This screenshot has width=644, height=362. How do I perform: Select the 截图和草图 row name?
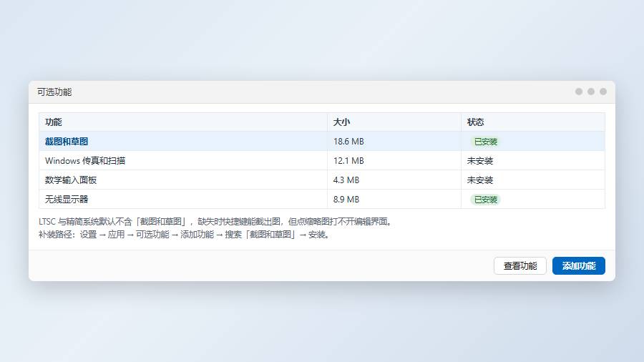(x=67, y=141)
